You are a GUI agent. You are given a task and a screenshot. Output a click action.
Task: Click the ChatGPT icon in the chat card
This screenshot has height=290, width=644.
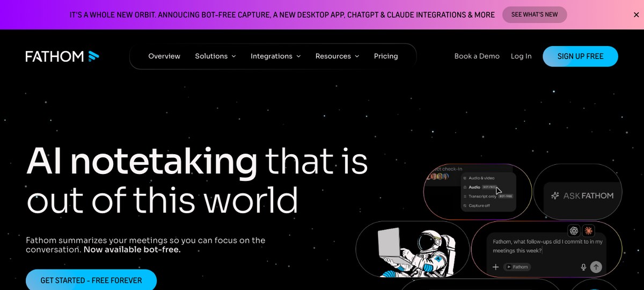574,231
